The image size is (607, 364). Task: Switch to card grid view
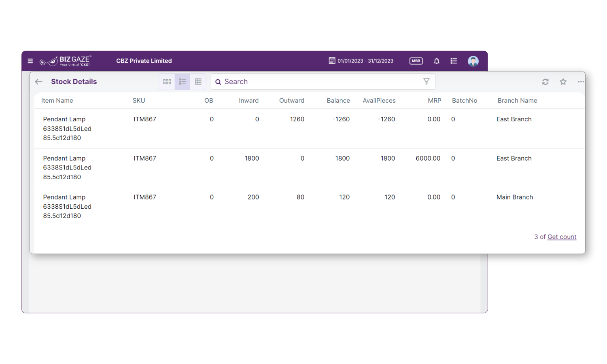tap(167, 82)
